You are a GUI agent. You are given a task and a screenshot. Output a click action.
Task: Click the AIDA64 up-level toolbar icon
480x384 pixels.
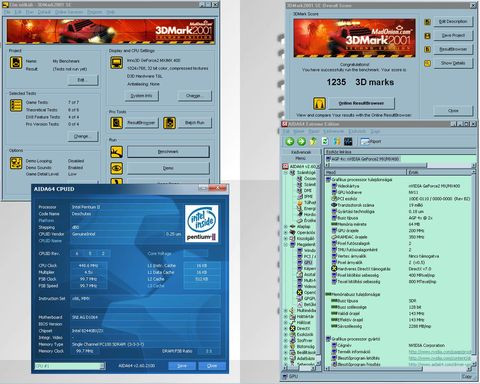pyautogui.click(x=313, y=141)
